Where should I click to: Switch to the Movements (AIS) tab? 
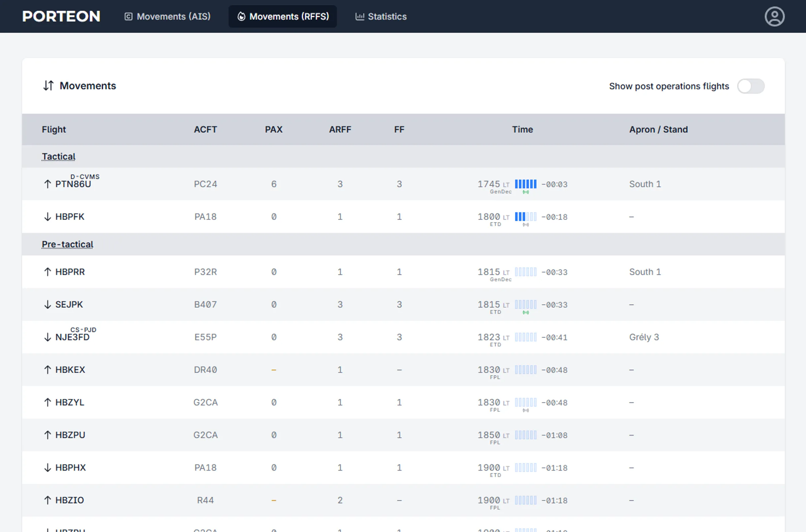(x=168, y=16)
